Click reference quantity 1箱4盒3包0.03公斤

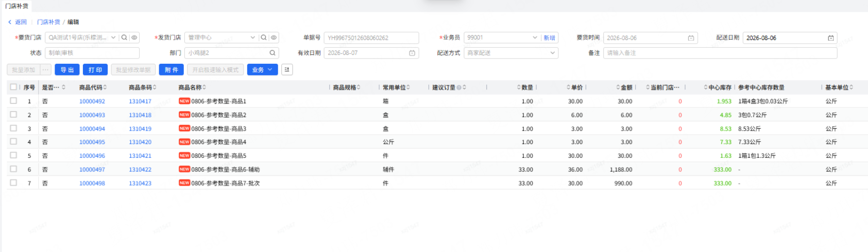tap(763, 101)
